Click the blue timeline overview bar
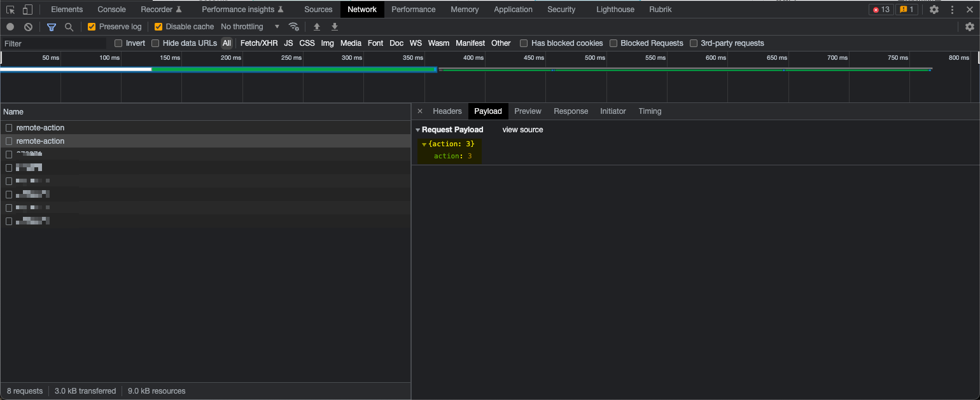The width and height of the screenshot is (980, 400). [x=218, y=70]
